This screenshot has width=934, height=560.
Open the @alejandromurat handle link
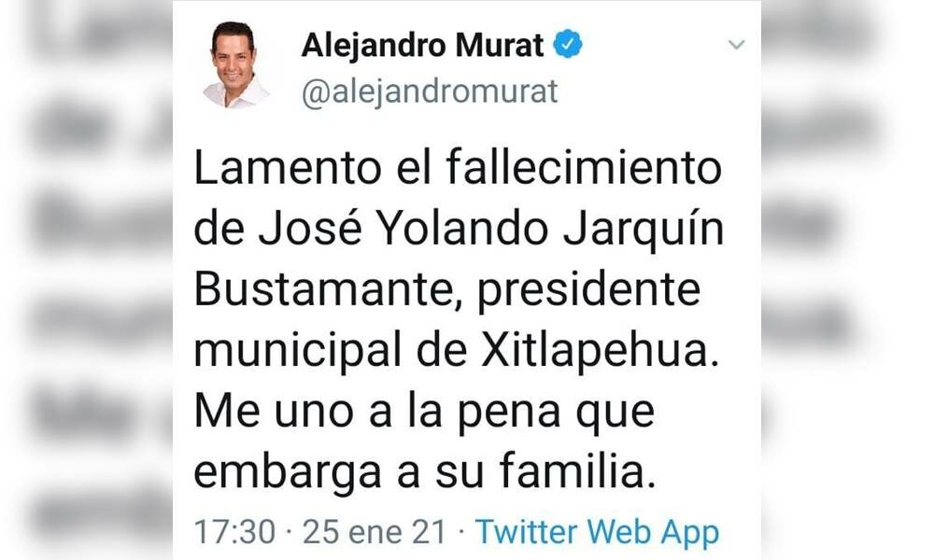(430, 91)
